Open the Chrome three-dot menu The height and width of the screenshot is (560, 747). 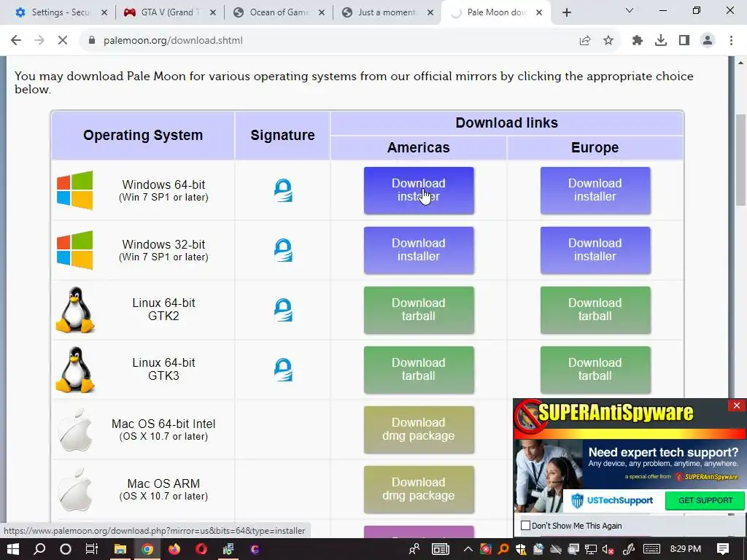pyautogui.click(x=731, y=41)
